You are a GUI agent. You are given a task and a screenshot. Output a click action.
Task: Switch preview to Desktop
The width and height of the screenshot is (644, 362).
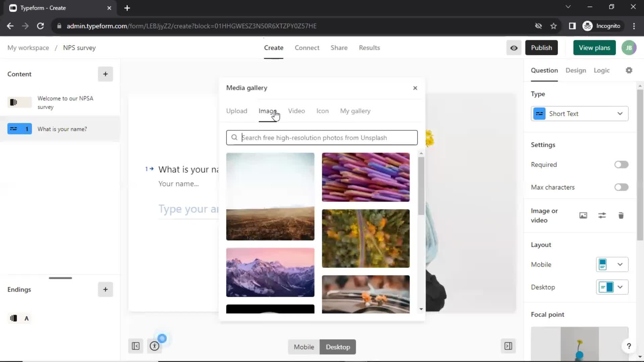(338, 347)
